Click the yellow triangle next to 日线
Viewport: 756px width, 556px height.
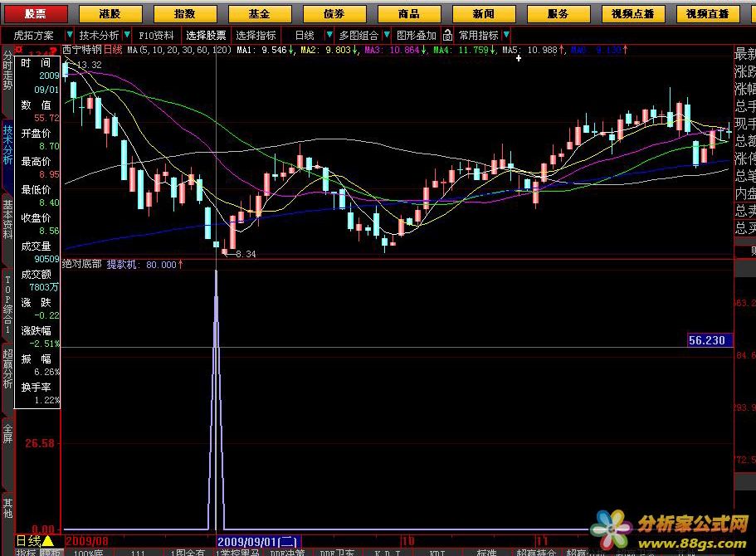click(x=48, y=542)
